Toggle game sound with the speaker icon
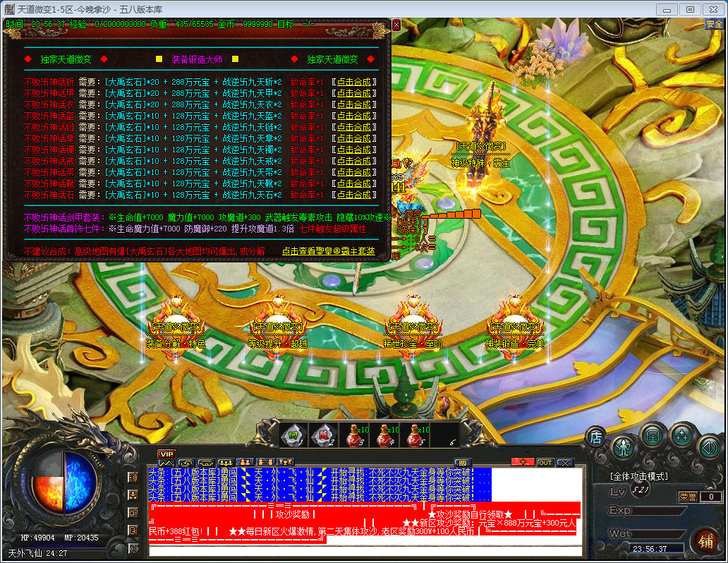Image resolution: width=728 pixels, height=563 pixels. click(x=710, y=447)
